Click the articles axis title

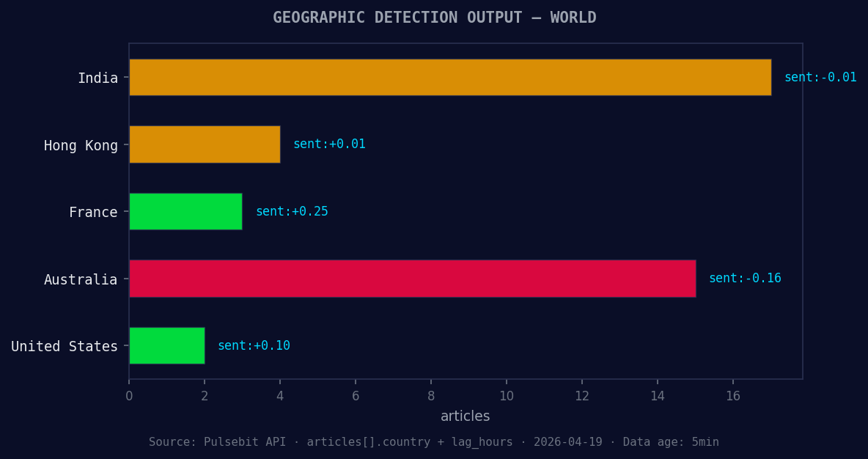465,416
